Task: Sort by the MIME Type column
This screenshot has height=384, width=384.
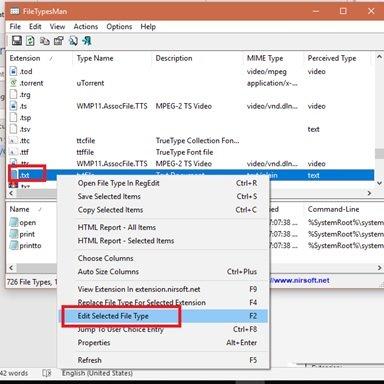Action: (273, 58)
